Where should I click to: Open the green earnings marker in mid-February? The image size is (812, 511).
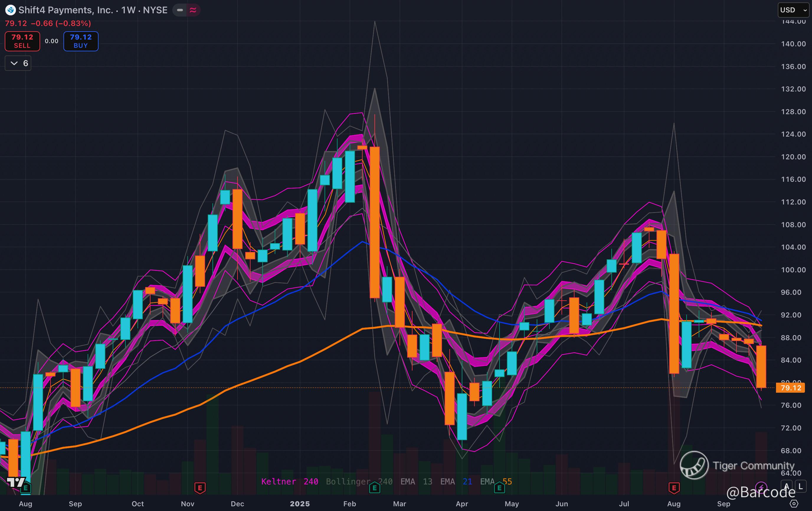click(375, 488)
